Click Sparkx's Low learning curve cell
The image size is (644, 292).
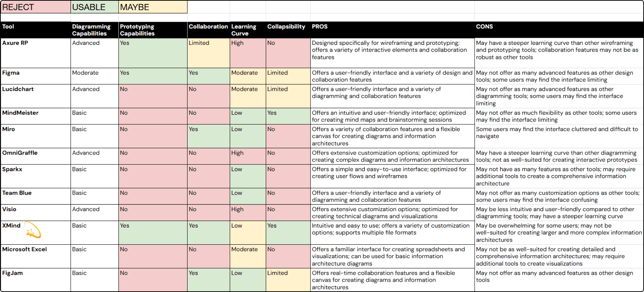[248, 176]
